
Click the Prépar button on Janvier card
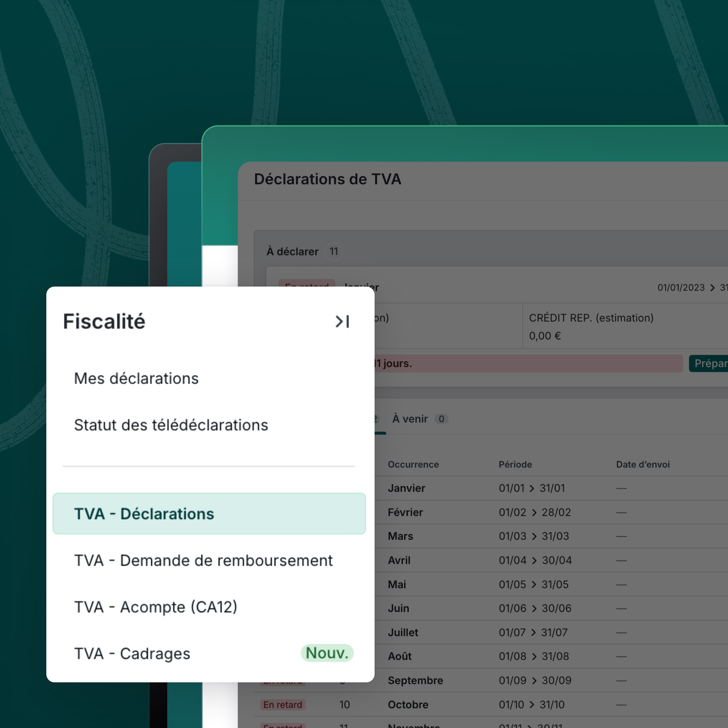pyautogui.click(x=708, y=363)
